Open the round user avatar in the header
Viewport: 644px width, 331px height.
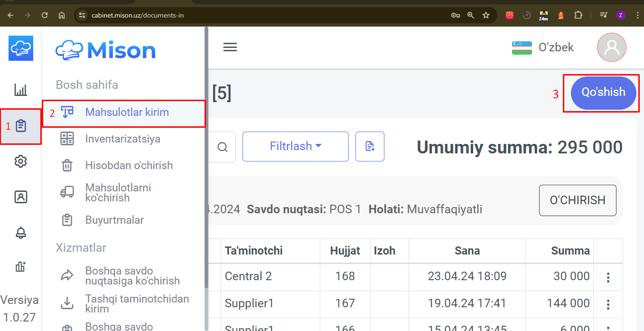(612, 47)
